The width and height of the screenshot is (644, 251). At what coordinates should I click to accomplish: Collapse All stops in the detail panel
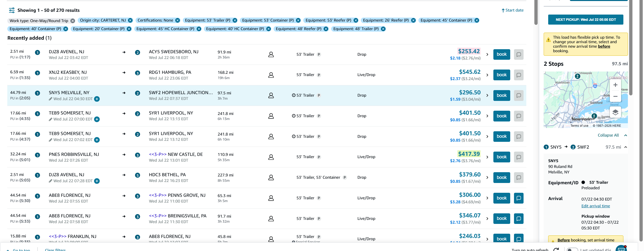click(x=612, y=135)
